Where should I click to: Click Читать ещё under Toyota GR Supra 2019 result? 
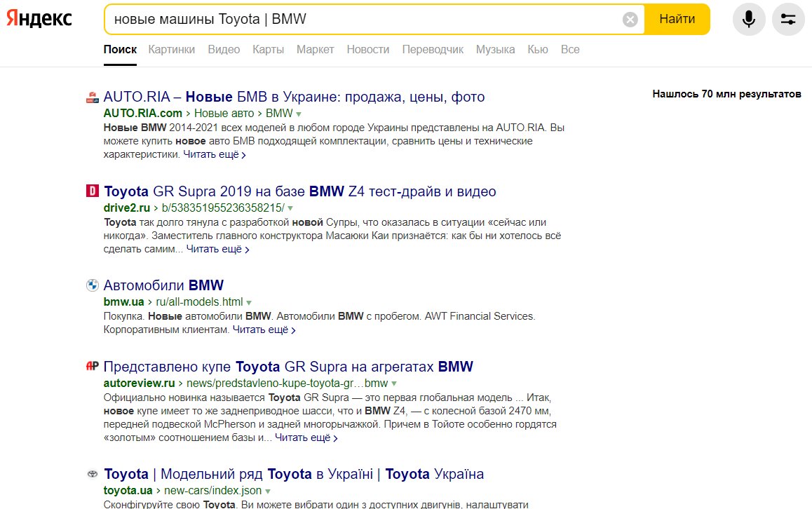tap(217, 249)
